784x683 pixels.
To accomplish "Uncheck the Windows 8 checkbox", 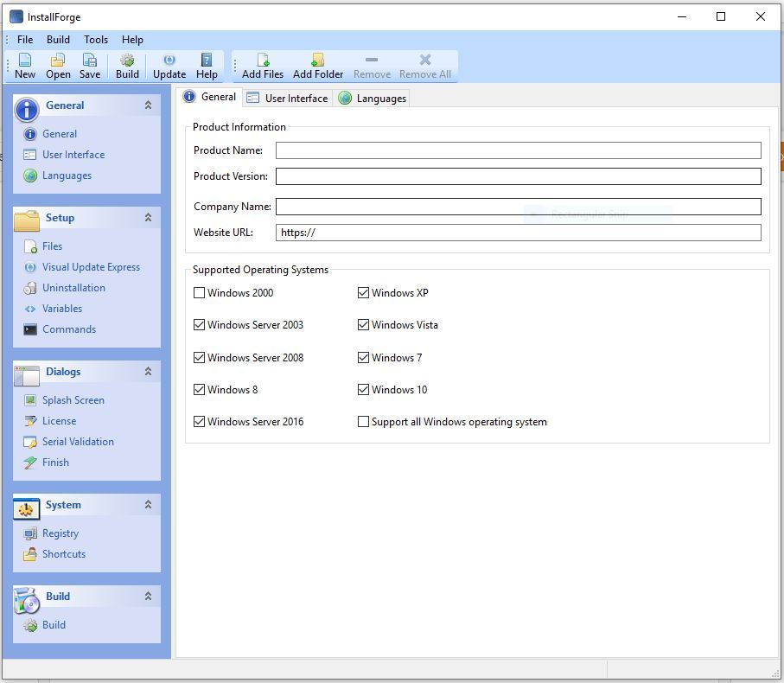I will click(x=199, y=390).
